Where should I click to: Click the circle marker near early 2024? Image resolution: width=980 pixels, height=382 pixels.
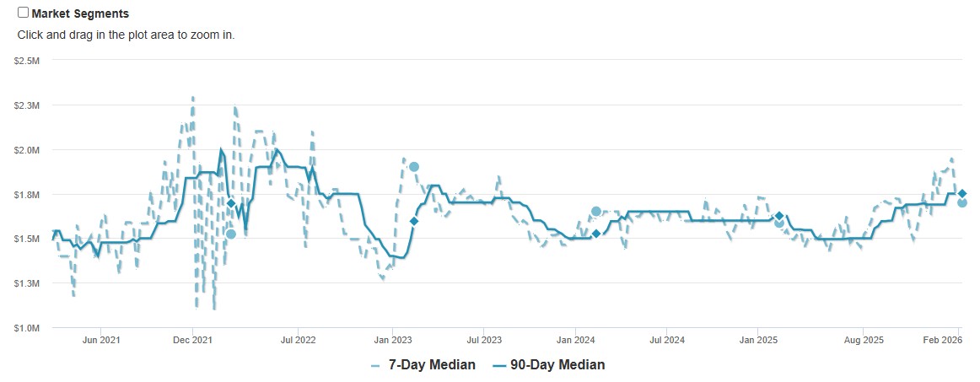(x=596, y=212)
